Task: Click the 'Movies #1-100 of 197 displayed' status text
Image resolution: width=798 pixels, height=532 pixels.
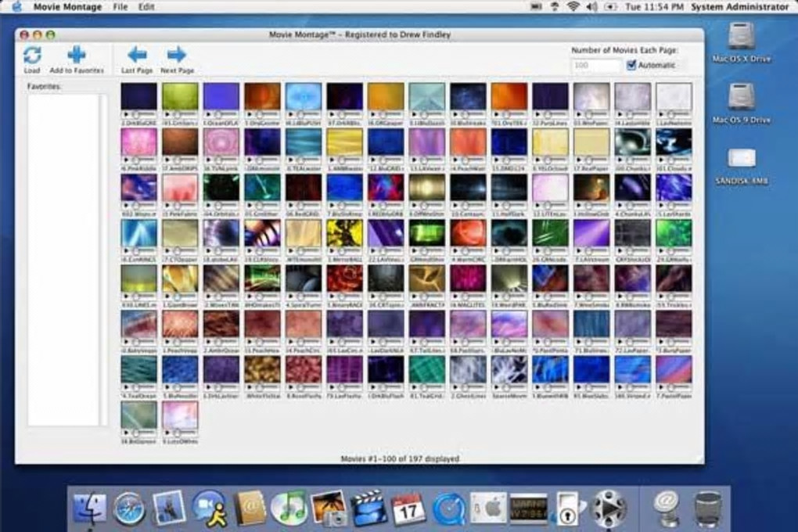Action: point(400,458)
